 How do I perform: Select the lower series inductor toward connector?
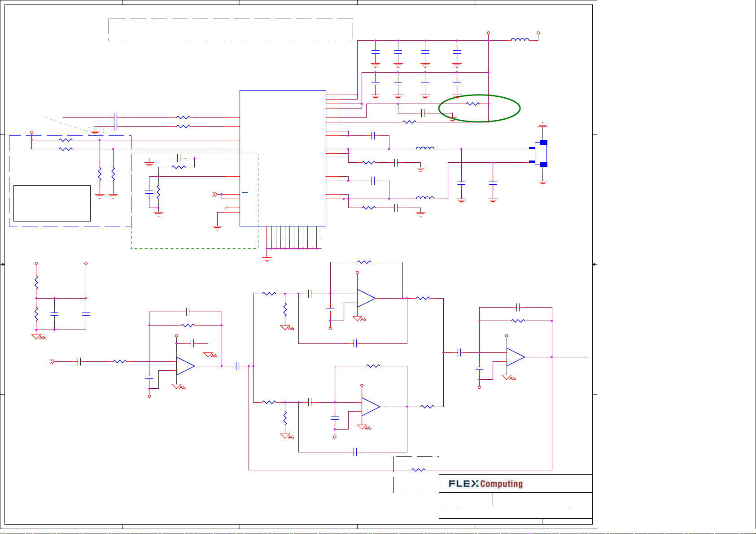pos(425,198)
